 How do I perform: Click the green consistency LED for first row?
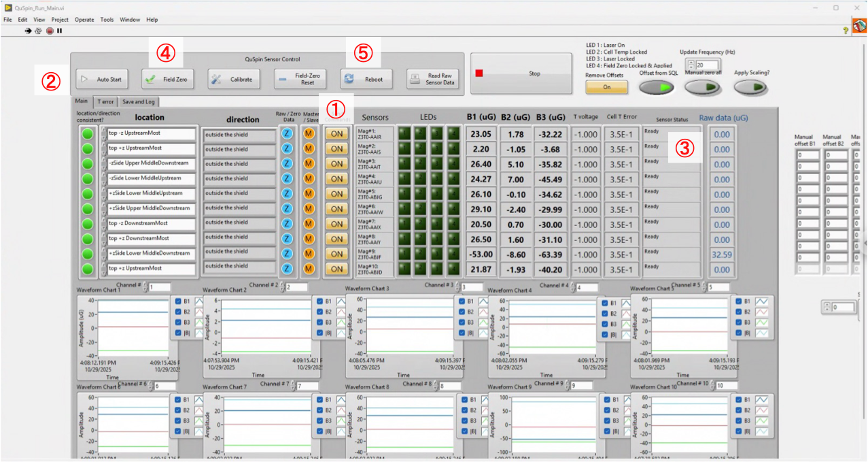tap(87, 134)
